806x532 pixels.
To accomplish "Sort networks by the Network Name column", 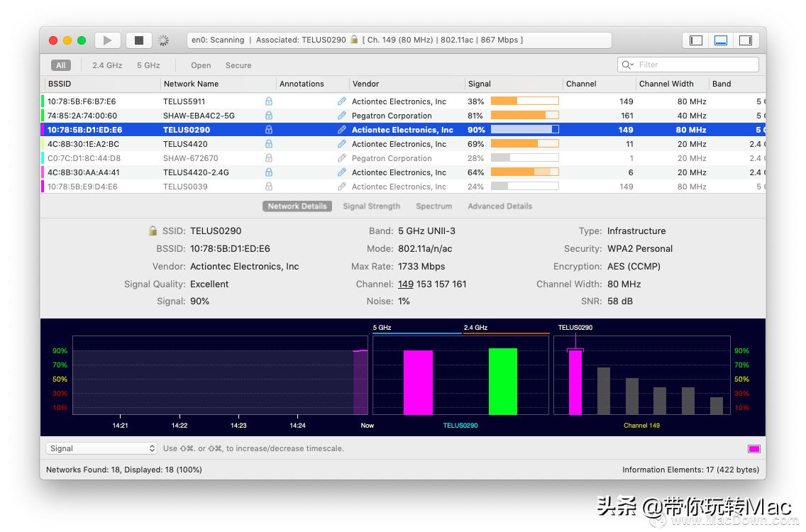I will click(x=191, y=84).
